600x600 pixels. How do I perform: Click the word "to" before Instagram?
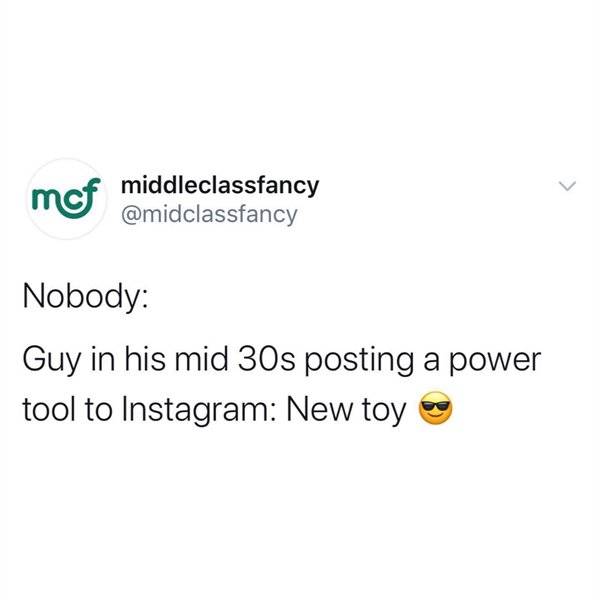click(98, 409)
